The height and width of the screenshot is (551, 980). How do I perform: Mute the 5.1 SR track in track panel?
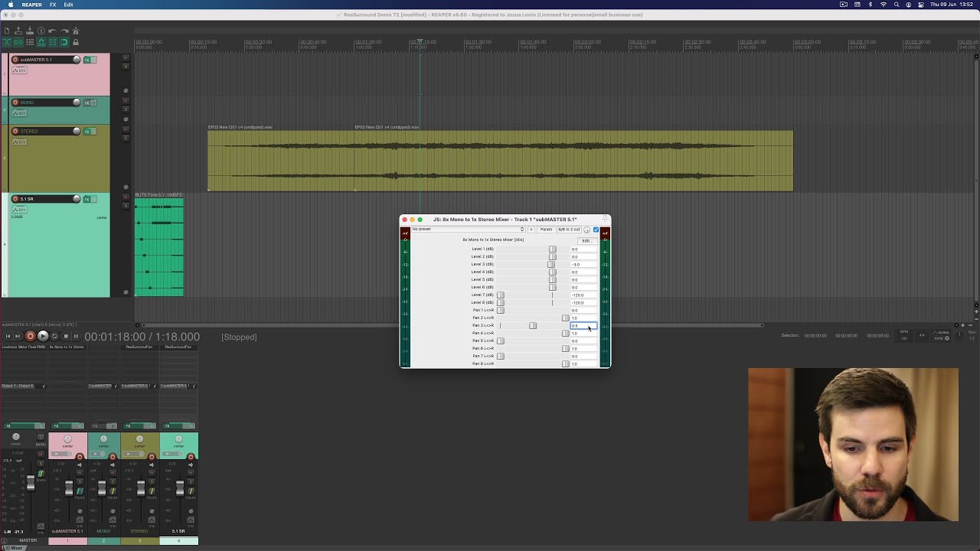pyautogui.click(x=126, y=197)
